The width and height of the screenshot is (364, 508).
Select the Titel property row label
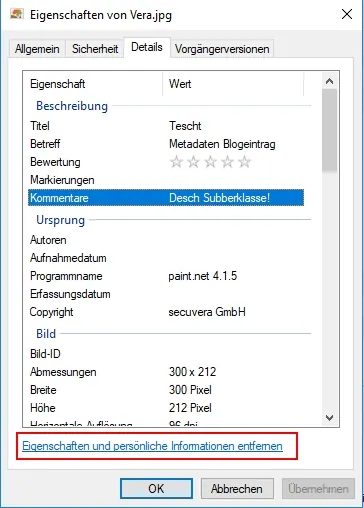tap(40, 126)
